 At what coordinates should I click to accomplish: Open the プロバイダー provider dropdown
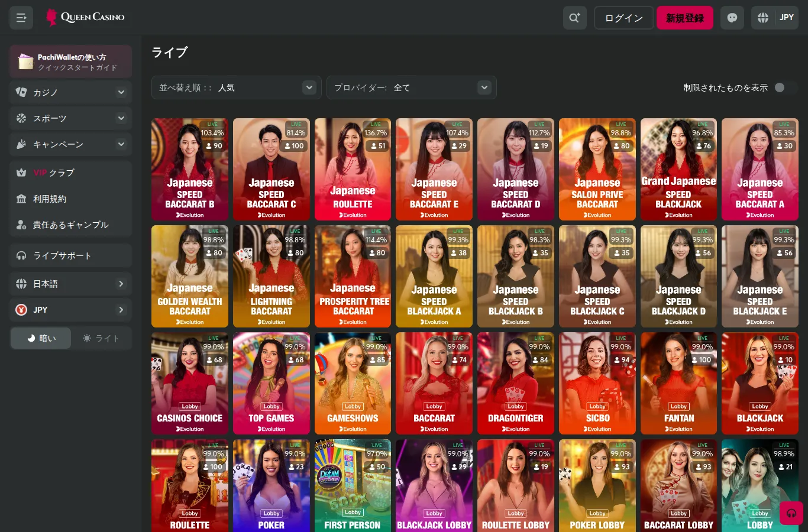[x=412, y=87]
